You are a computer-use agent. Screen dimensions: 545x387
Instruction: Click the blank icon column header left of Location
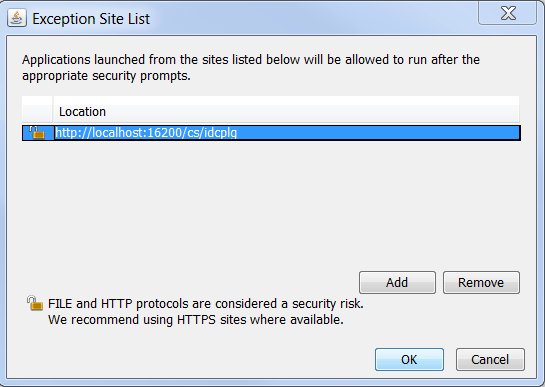(37, 112)
